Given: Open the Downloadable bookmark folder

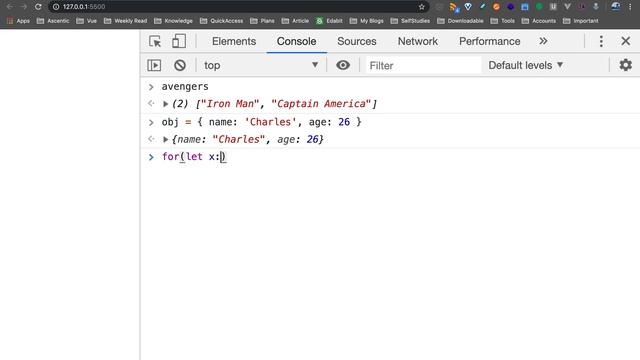Looking at the screenshot, I should click(x=460, y=21).
